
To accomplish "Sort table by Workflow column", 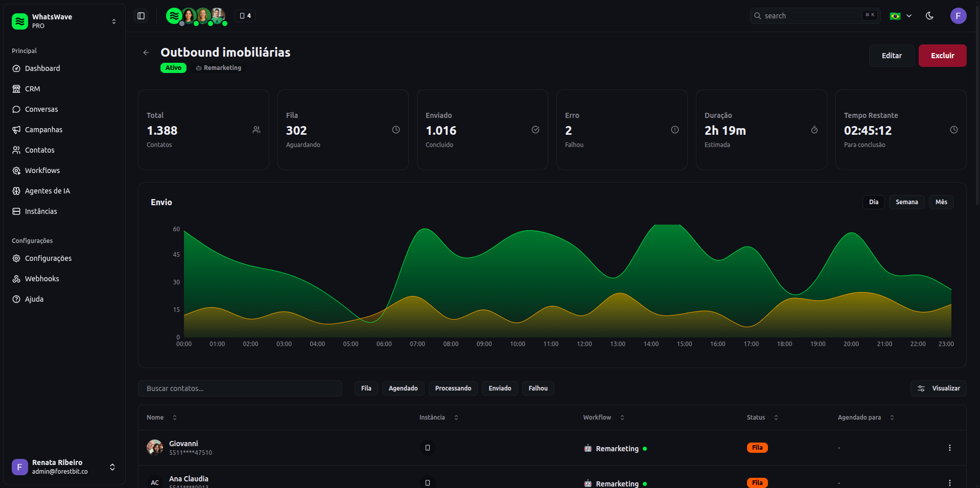I will [604, 418].
